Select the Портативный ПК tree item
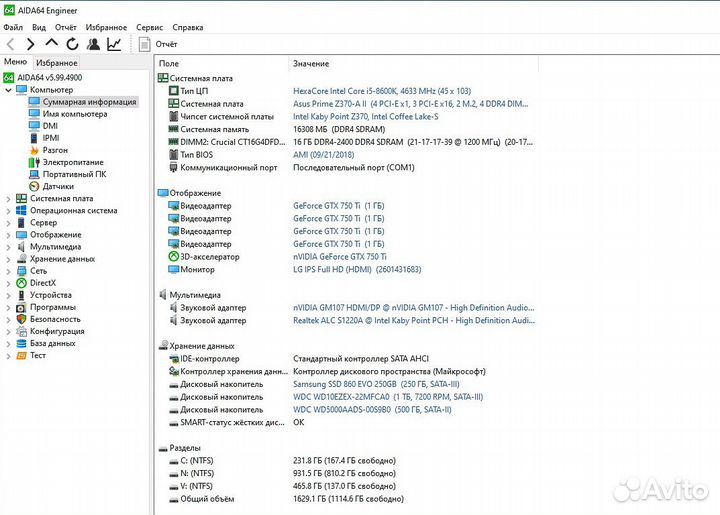This screenshot has width=720, height=515. [x=74, y=174]
